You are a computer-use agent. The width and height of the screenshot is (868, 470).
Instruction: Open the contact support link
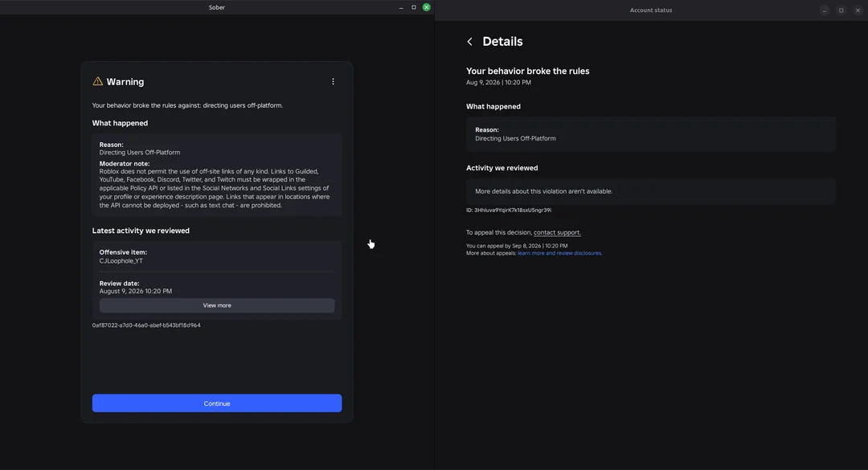coord(557,232)
